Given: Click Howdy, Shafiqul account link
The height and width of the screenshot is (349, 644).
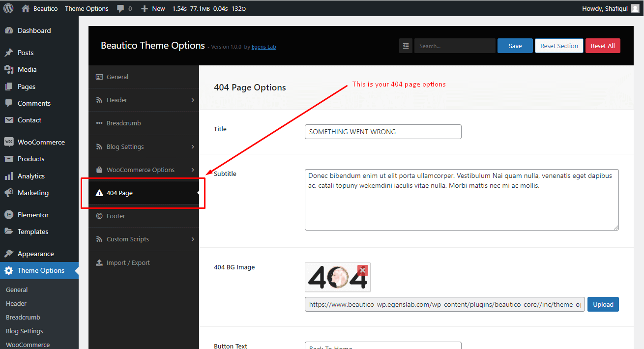Looking at the screenshot, I should 611,8.
